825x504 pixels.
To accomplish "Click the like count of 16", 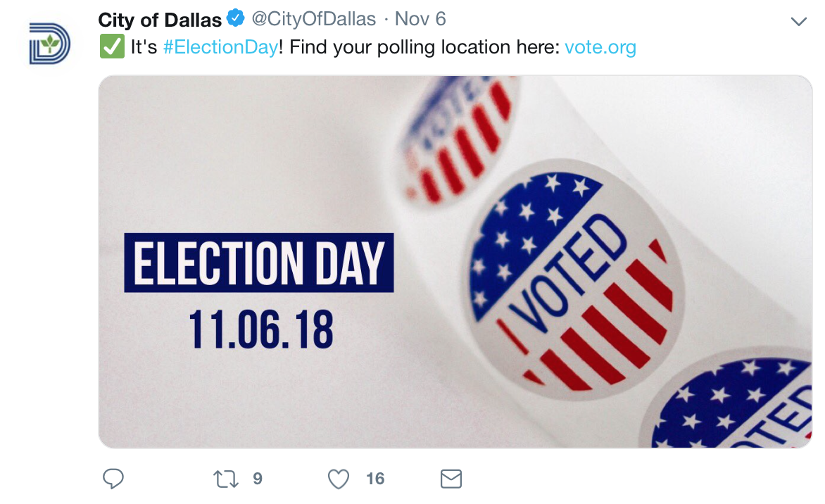I will pos(375,479).
